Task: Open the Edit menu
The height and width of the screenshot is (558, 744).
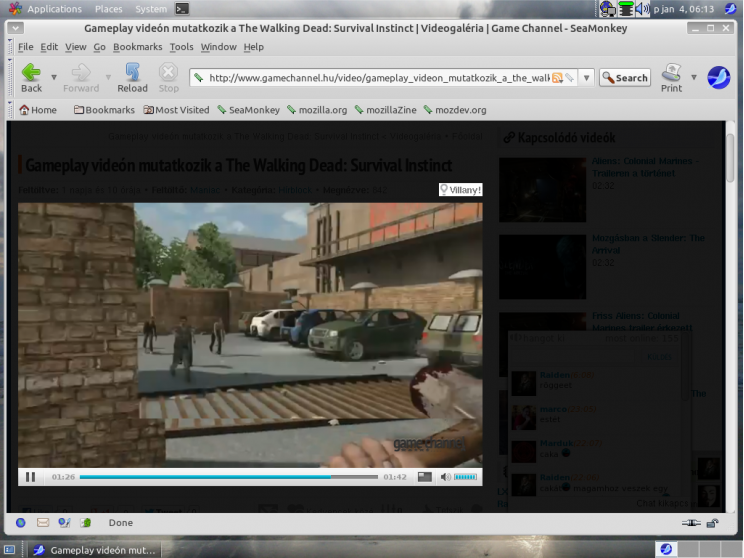Action: point(49,47)
